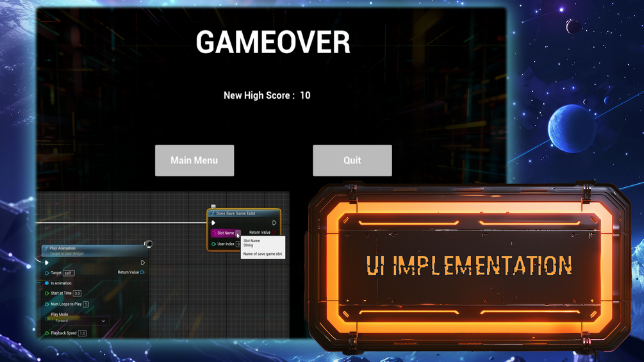
Task: Click the function icon on Does Save Game Exist
Action: click(212, 213)
